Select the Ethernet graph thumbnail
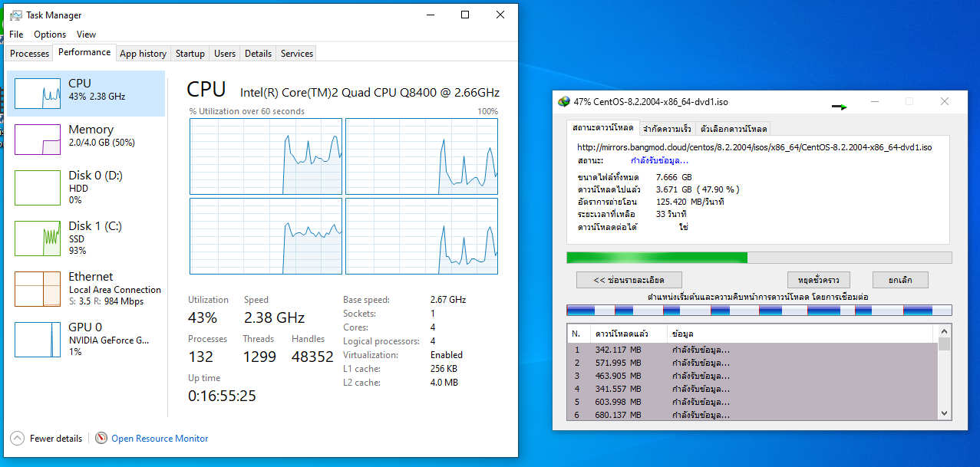Viewport: 980px width, 467px height. [x=38, y=288]
